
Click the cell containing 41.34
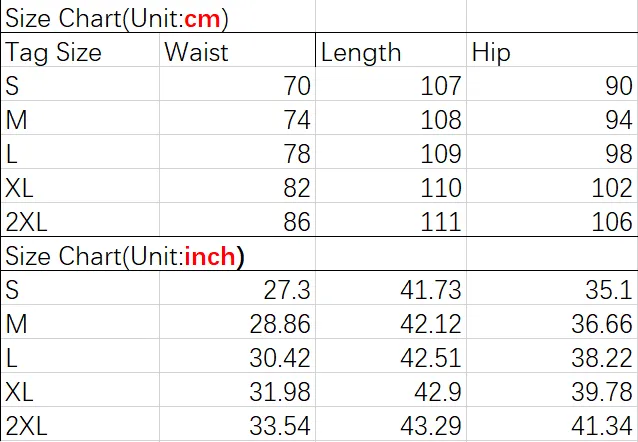(552, 424)
